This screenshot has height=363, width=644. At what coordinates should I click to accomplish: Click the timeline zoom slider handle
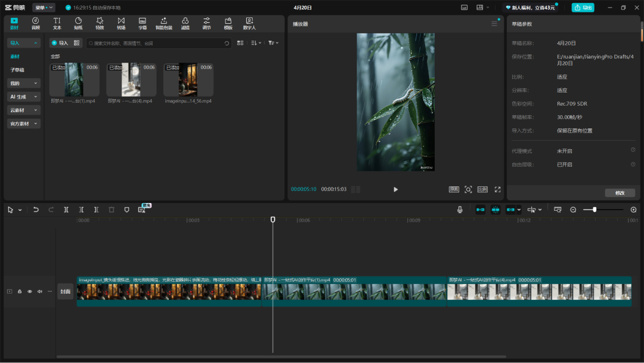click(x=595, y=210)
